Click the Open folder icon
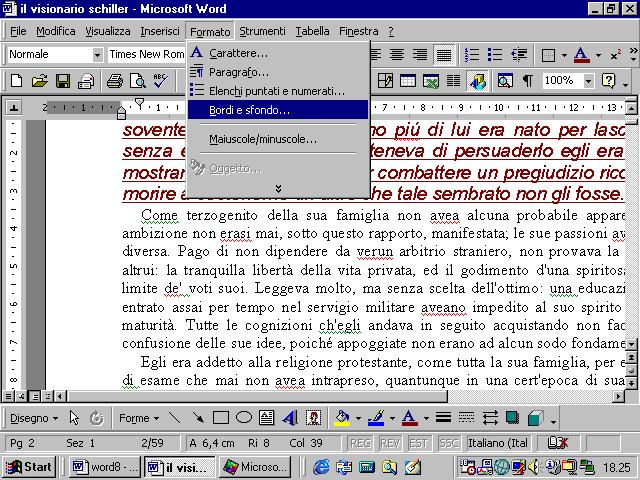Viewport: 640px width, 480px height. click(40, 81)
